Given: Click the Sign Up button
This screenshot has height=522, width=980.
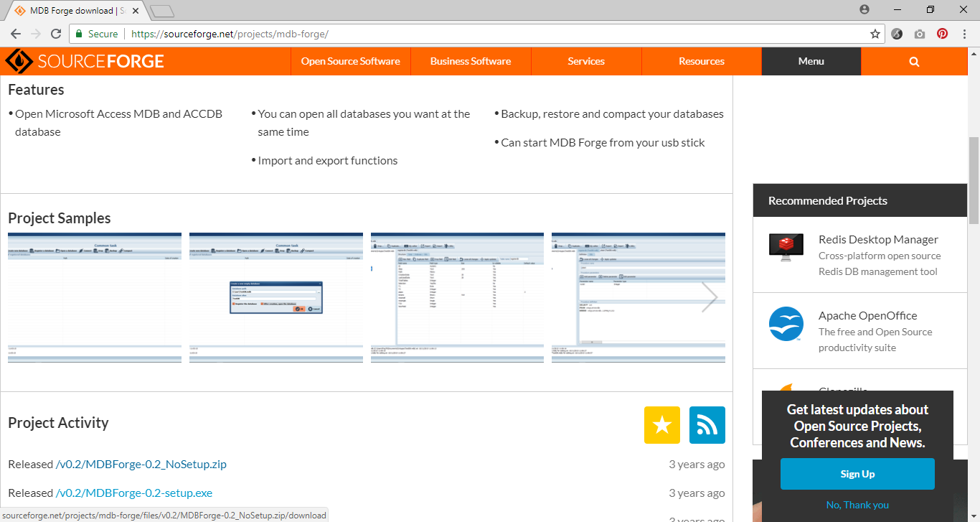Looking at the screenshot, I should (857, 474).
